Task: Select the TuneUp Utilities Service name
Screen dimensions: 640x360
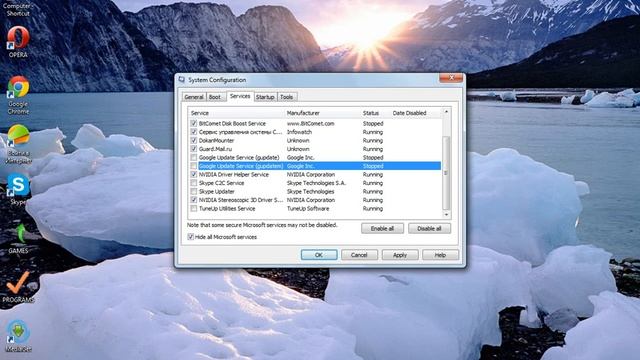Action: (227, 209)
